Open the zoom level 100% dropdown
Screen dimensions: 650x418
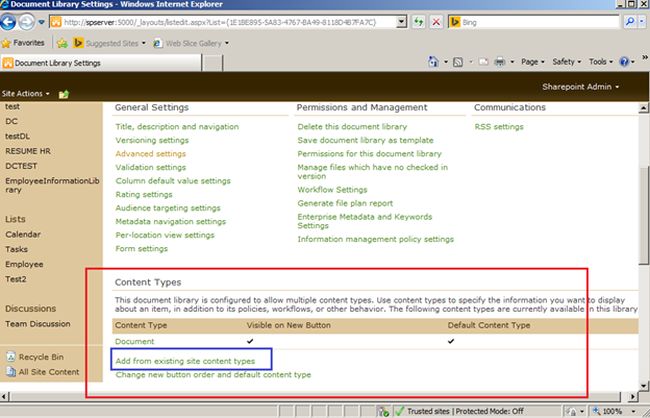click(634, 411)
